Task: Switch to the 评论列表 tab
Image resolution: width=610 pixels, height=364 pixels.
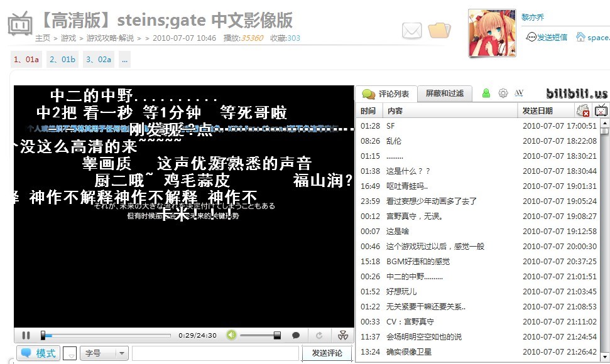Action: click(386, 94)
